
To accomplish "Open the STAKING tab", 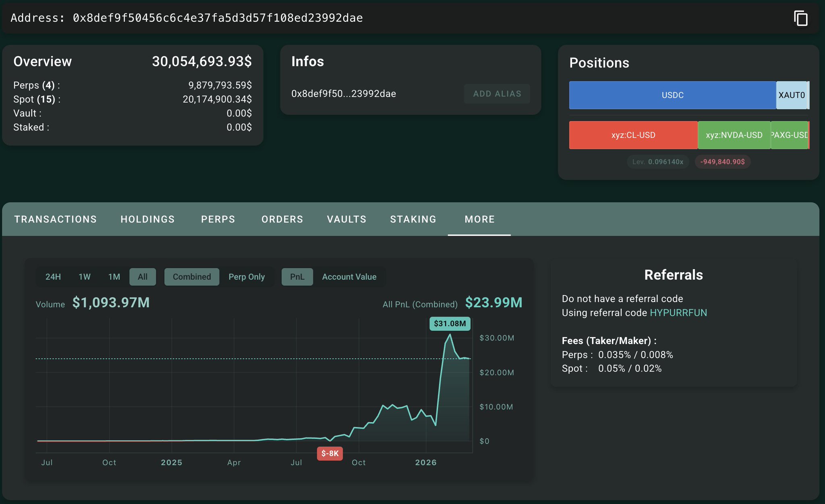I will coord(413,219).
